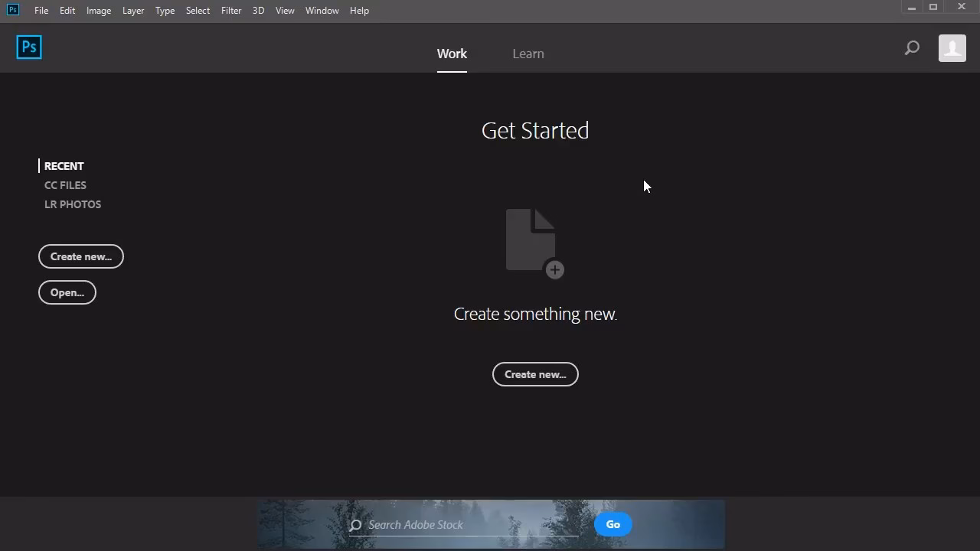This screenshot has width=980, height=551.
Task: Click the plus badge on the document icon
Action: (x=554, y=269)
